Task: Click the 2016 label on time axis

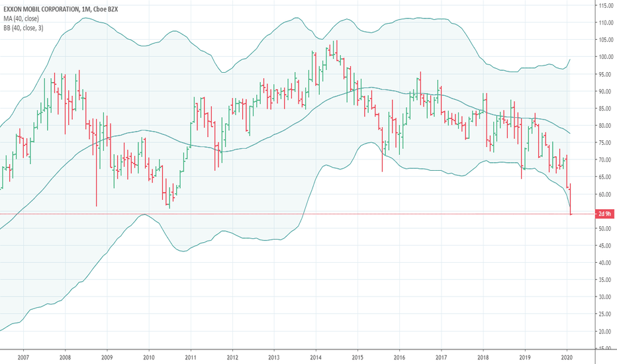Action: [x=399, y=357]
